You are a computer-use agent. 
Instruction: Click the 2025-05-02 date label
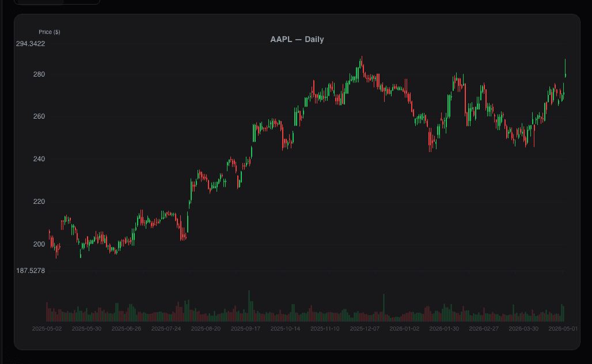pos(47,329)
